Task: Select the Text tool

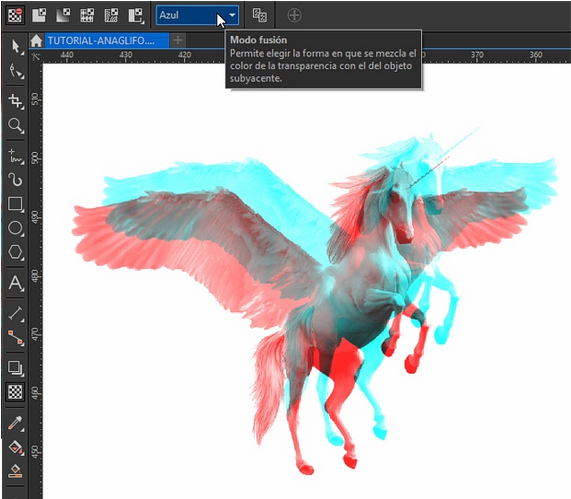Action: (x=15, y=283)
